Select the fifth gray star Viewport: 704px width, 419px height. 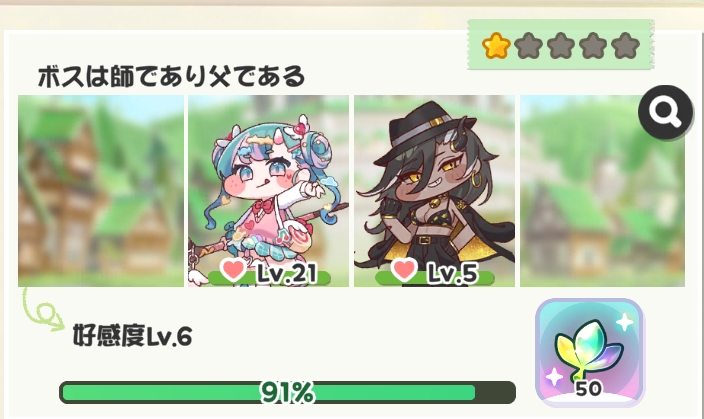click(625, 46)
